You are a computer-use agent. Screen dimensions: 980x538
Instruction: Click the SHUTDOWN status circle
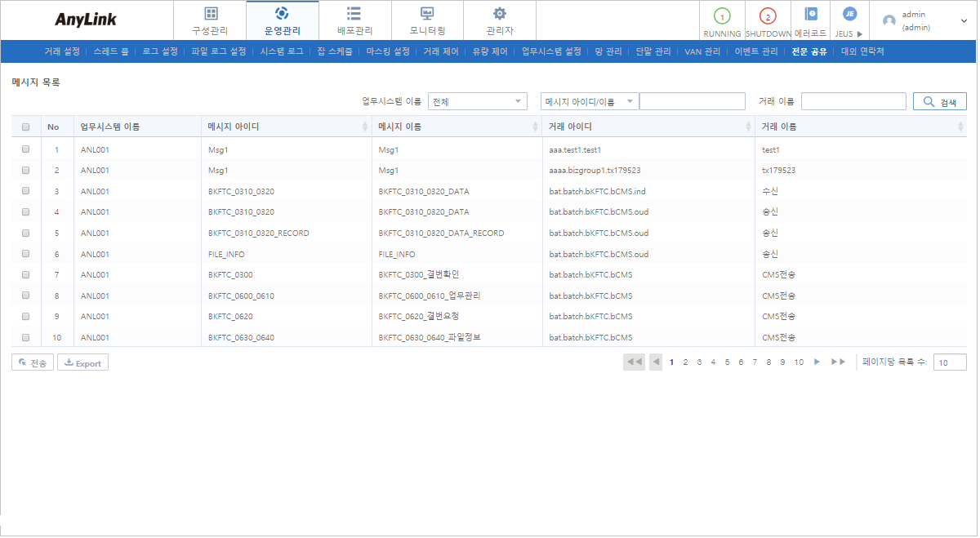(768, 16)
